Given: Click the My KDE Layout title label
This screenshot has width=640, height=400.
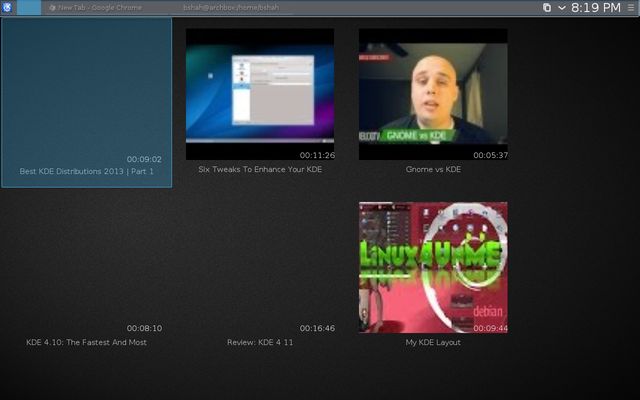Looking at the screenshot, I should click(433, 342).
